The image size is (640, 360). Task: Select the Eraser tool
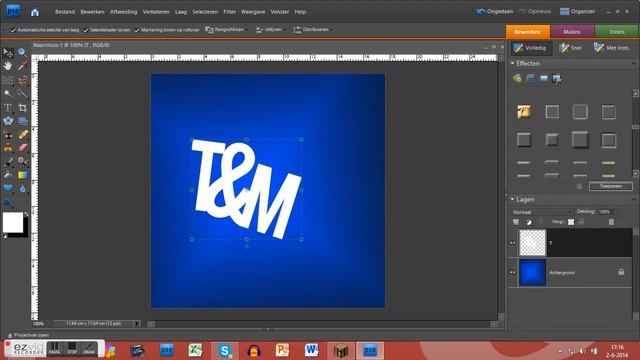[x=23, y=148]
